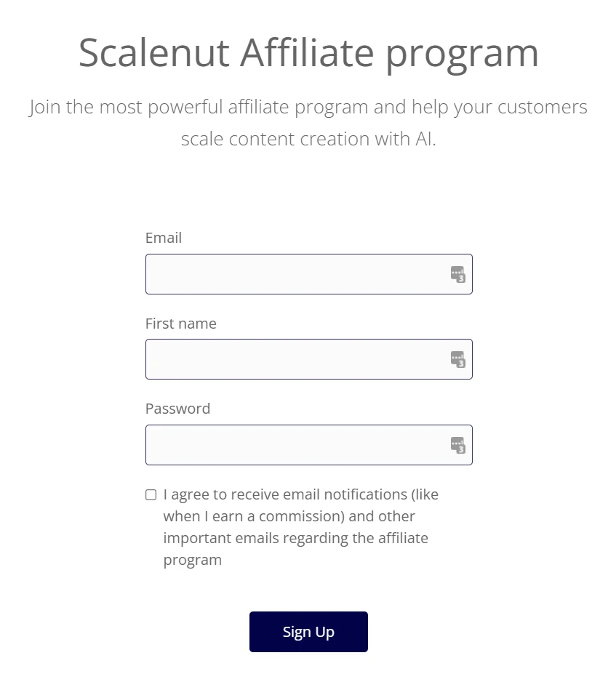
Task: Click the last word "program" of the agreement
Action: point(192,560)
